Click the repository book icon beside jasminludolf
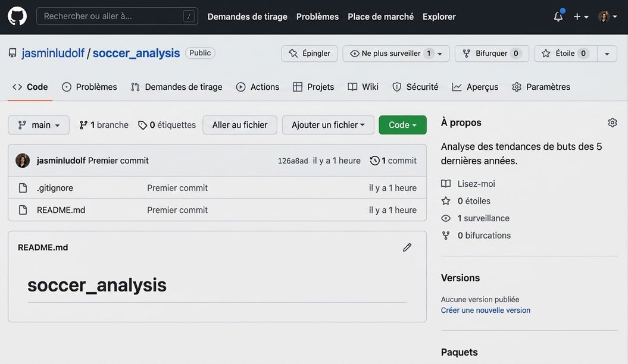Viewport: 628px width, 364px height. [x=13, y=53]
